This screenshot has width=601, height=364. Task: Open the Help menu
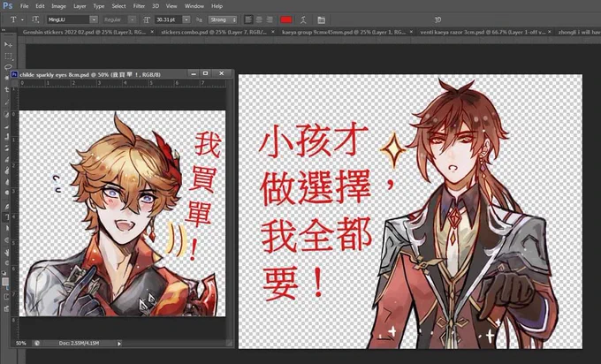217,6
